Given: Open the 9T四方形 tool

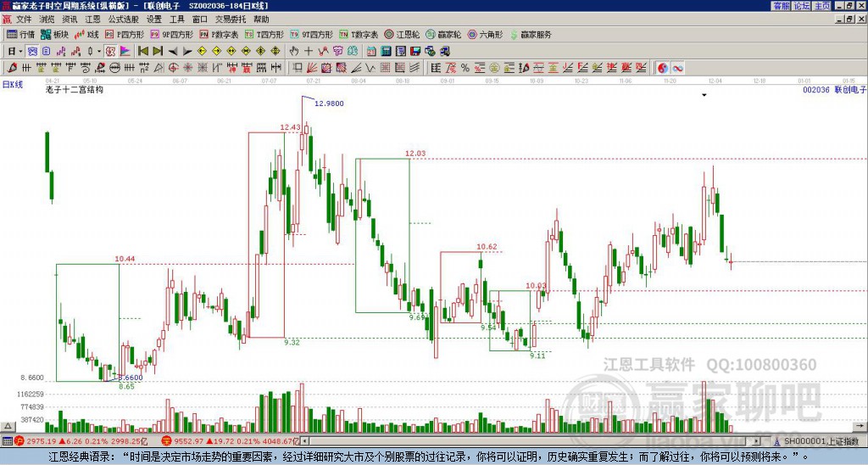Looking at the screenshot, I should [x=312, y=34].
